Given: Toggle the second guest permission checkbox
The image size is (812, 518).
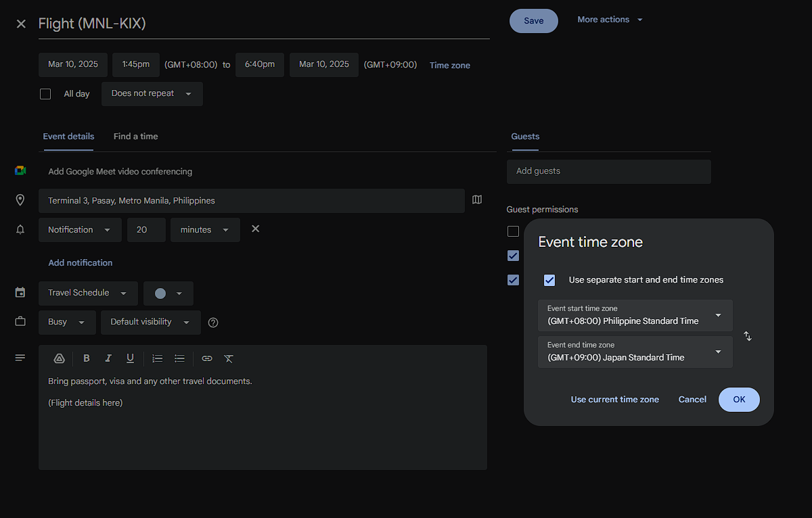Looking at the screenshot, I should 513,256.
